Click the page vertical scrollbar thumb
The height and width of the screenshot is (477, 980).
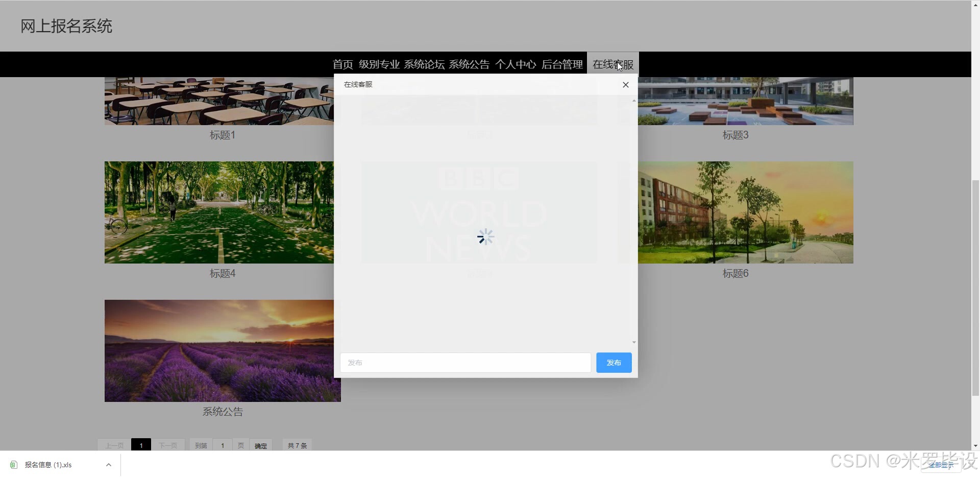[x=975, y=288]
